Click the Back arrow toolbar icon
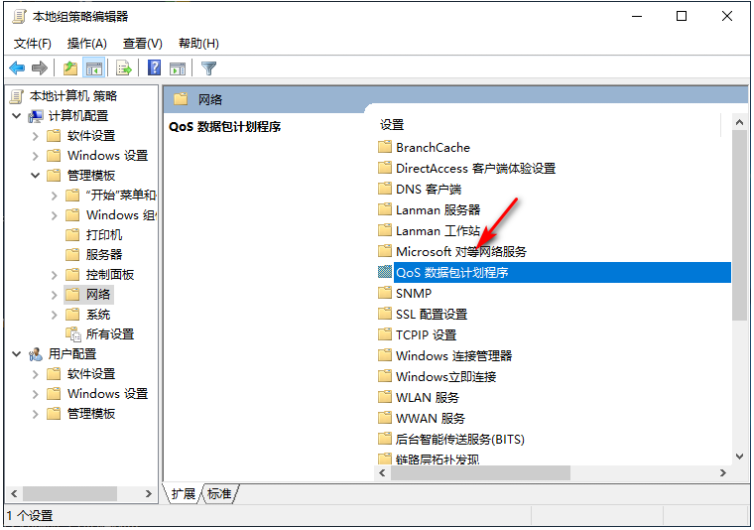Screen dimensions: 754x530 (x=17, y=68)
